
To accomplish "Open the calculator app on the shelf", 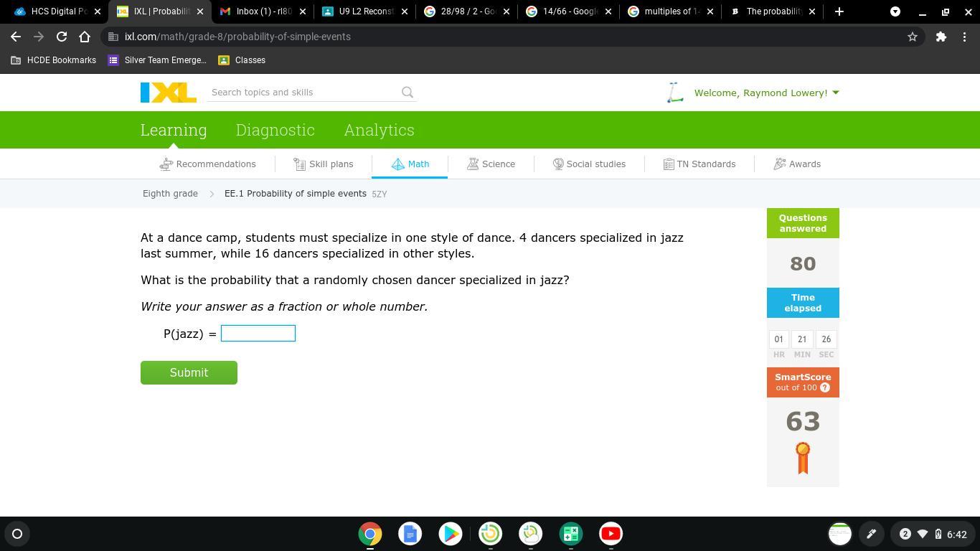I will (571, 534).
